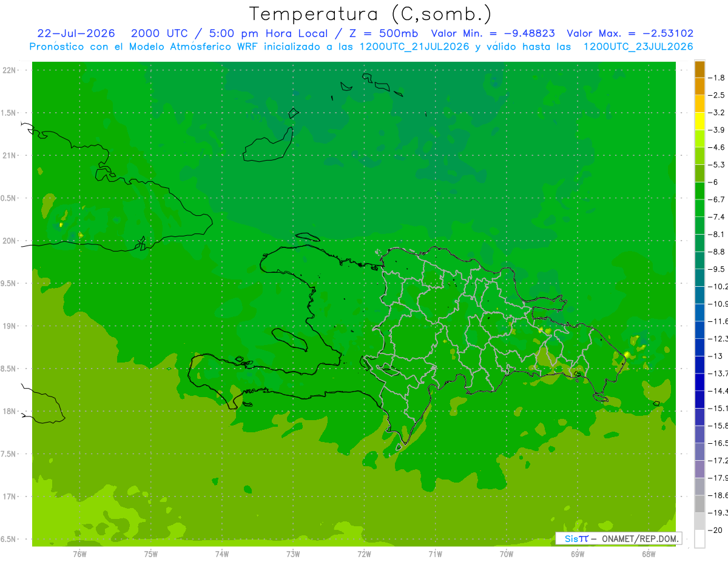Click the title 'Temperatura (C,somb.)'
Viewport: 728px width, 562px height.
click(x=370, y=14)
